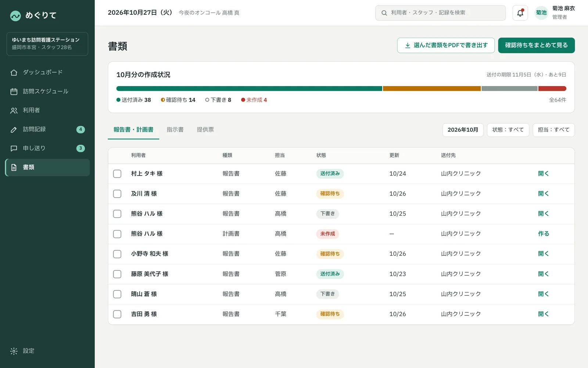
Task: Select the 書類 document icon in sidebar
Action: pos(14,167)
